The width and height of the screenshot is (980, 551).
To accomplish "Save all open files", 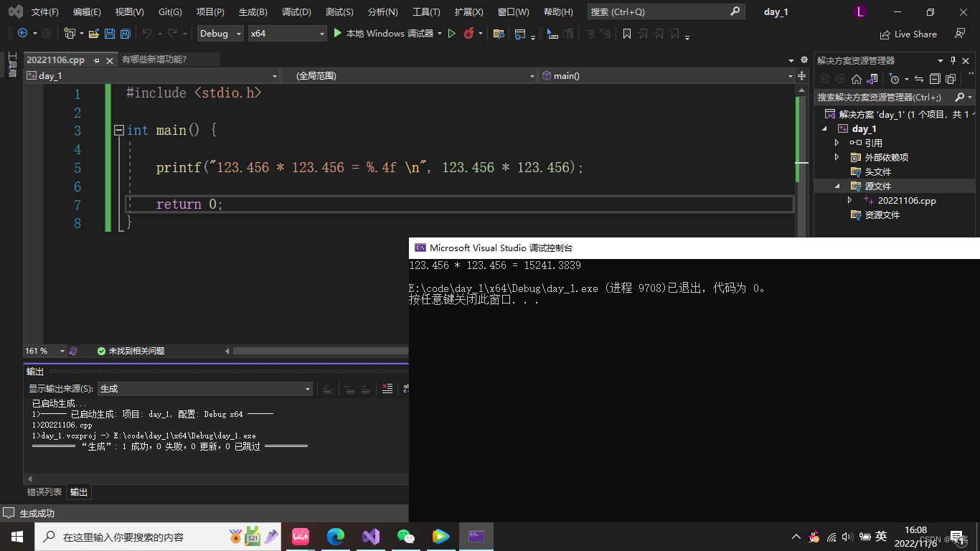I will [126, 34].
